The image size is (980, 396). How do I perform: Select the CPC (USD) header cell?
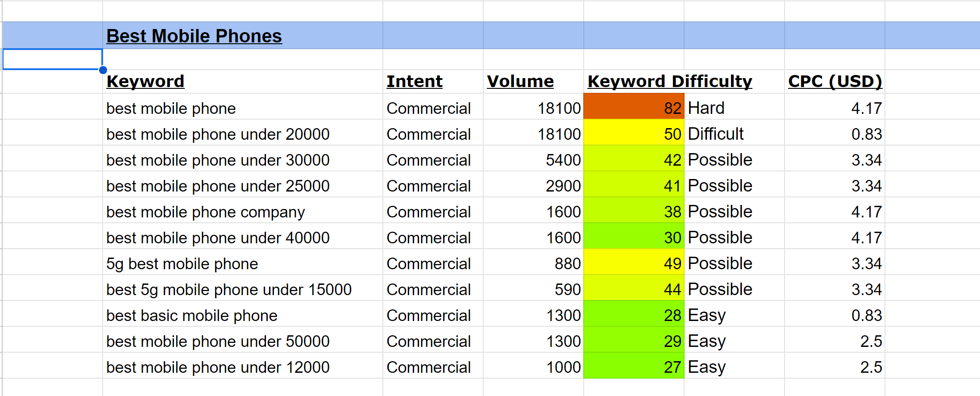pos(835,81)
